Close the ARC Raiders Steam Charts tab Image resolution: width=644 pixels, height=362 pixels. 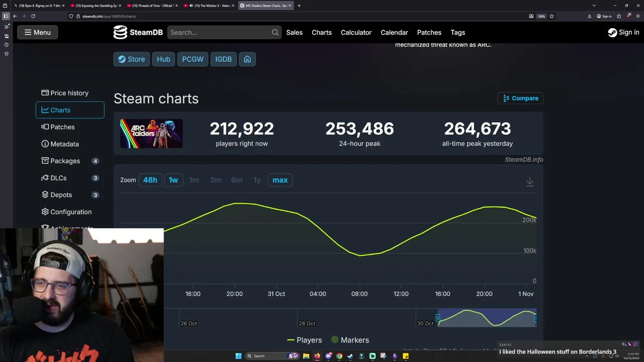290,6
